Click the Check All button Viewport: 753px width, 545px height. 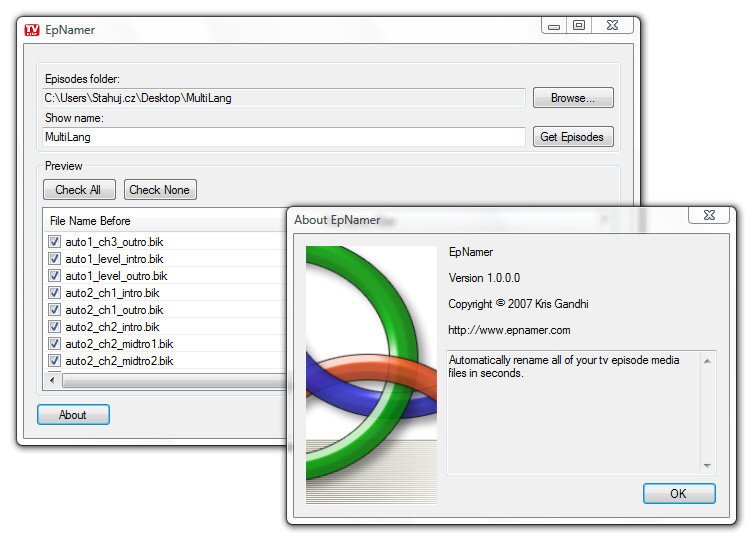point(79,190)
